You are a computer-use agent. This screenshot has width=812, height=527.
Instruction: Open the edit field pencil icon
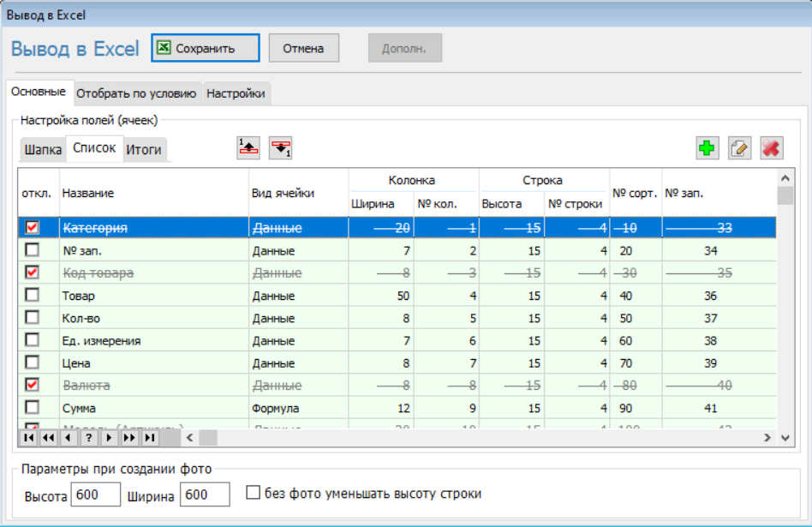click(x=739, y=148)
